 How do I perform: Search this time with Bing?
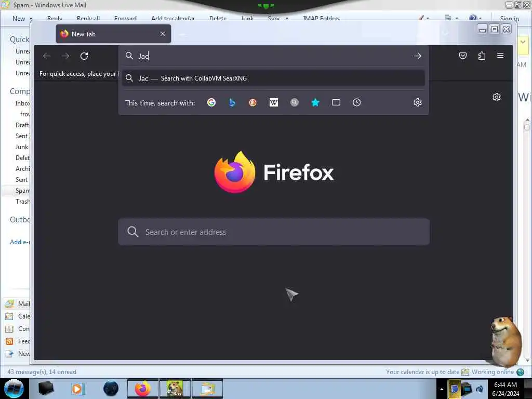click(232, 102)
